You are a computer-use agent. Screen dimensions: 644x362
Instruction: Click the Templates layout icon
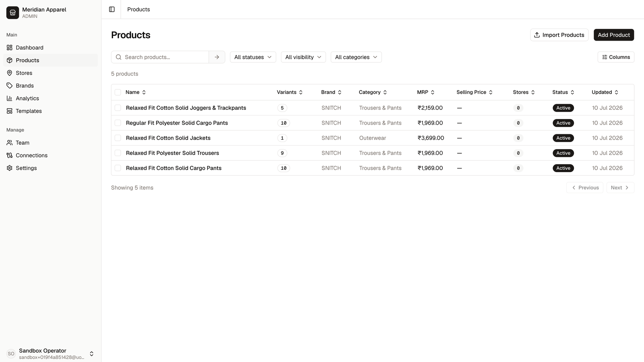click(10, 111)
